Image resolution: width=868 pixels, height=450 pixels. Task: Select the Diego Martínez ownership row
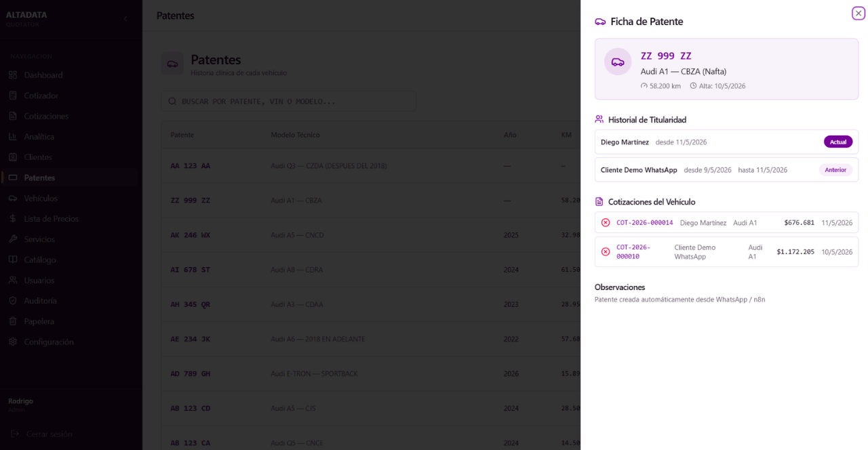[726, 142]
